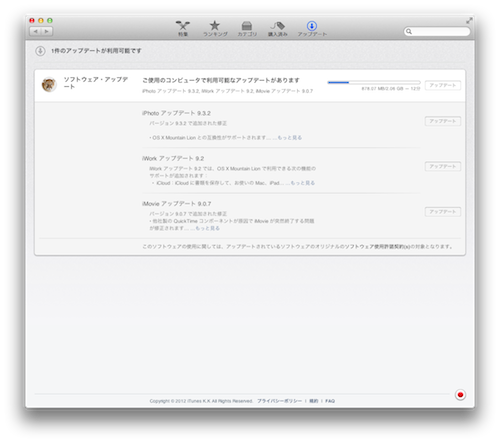
Task: Click the iMovie アップデート 9.0.7 title
Action: pyautogui.click(x=177, y=204)
